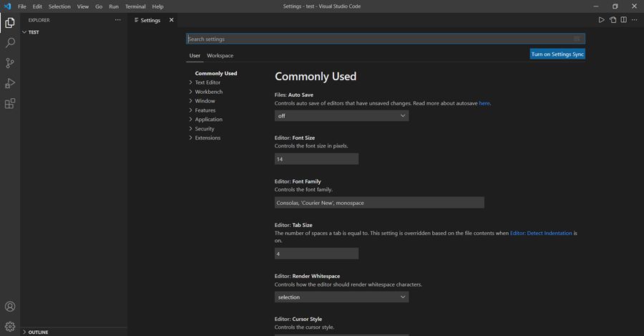Click the Open Settings (JSON) icon
This screenshot has width=644, height=336.
click(x=613, y=20)
